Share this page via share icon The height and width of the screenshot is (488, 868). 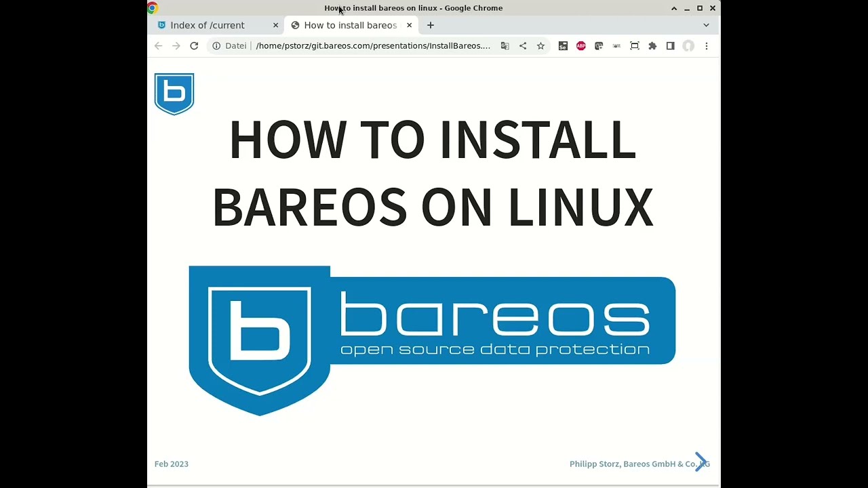pos(523,46)
